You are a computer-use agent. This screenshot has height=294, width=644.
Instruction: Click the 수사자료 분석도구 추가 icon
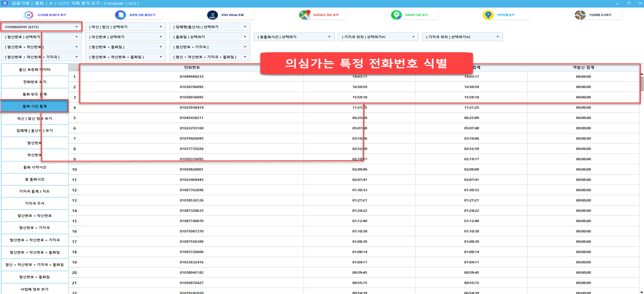pos(29,15)
